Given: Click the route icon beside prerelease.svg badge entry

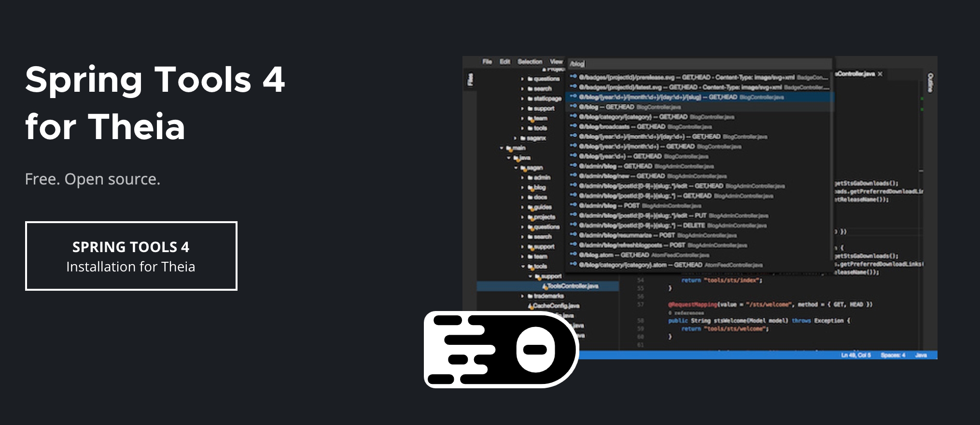Looking at the screenshot, I should [x=573, y=77].
